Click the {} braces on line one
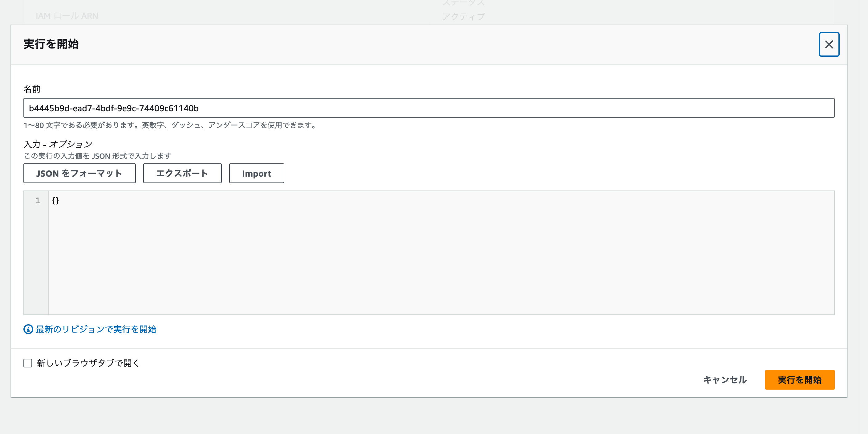The width and height of the screenshot is (868, 434). coord(56,201)
